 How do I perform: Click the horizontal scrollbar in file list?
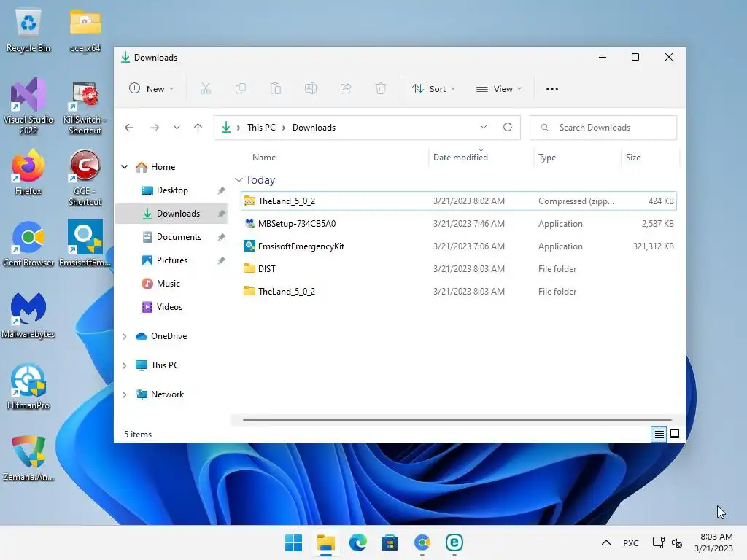[x=457, y=420]
